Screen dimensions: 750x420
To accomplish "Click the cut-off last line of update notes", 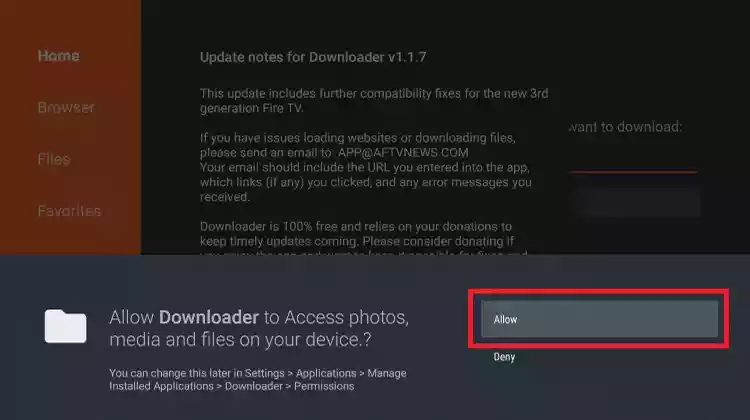I will click(x=364, y=252).
